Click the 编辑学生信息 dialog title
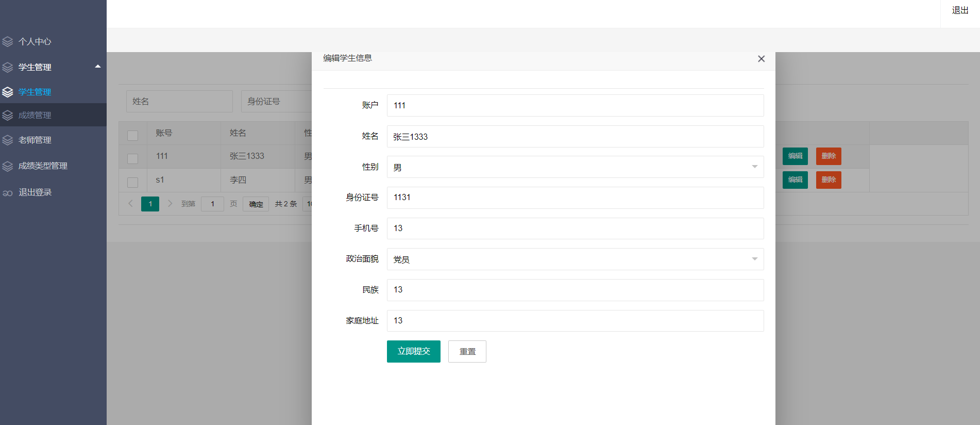980x425 pixels. coord(348,58)
